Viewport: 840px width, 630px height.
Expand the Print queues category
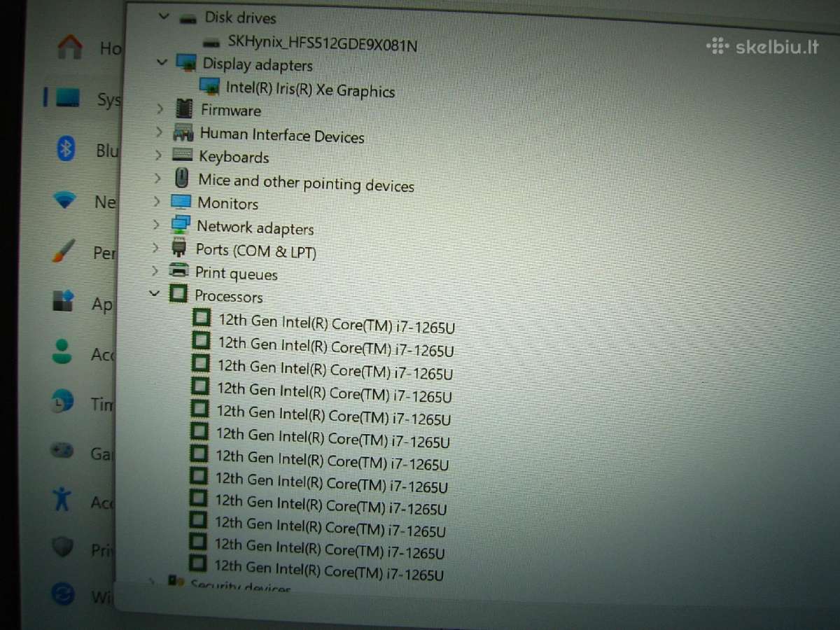point(155,270)
